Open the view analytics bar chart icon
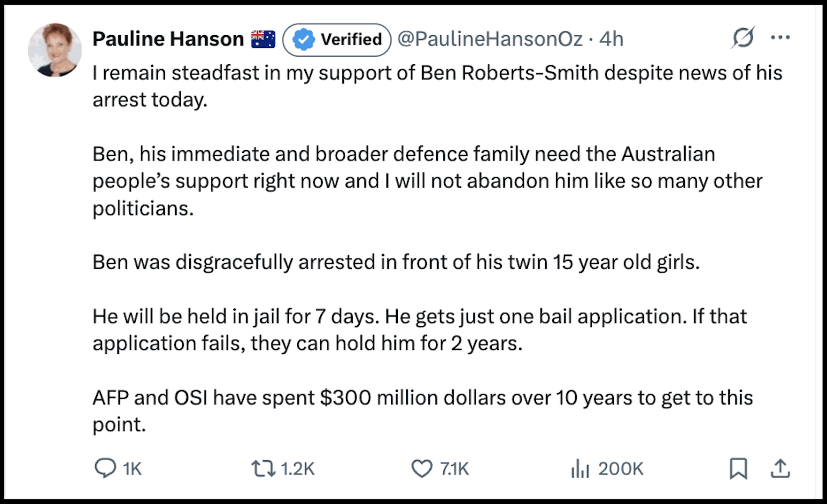827x504 pixels. click(x=580, y=468)
